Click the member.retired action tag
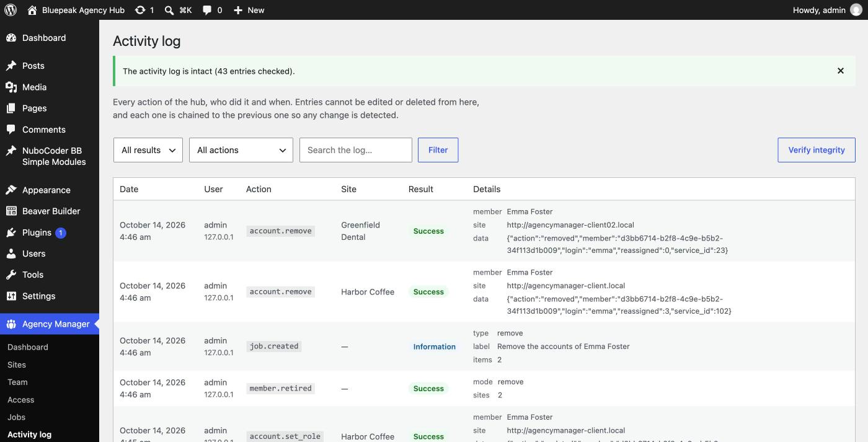This screenshot has height=442, width=868. point(280,388)
